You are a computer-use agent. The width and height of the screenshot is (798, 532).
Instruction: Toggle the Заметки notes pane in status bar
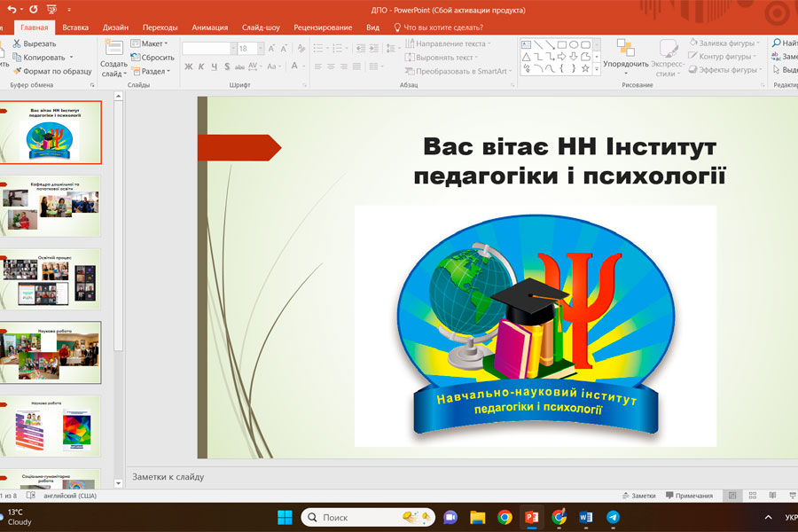coord(638,496)
